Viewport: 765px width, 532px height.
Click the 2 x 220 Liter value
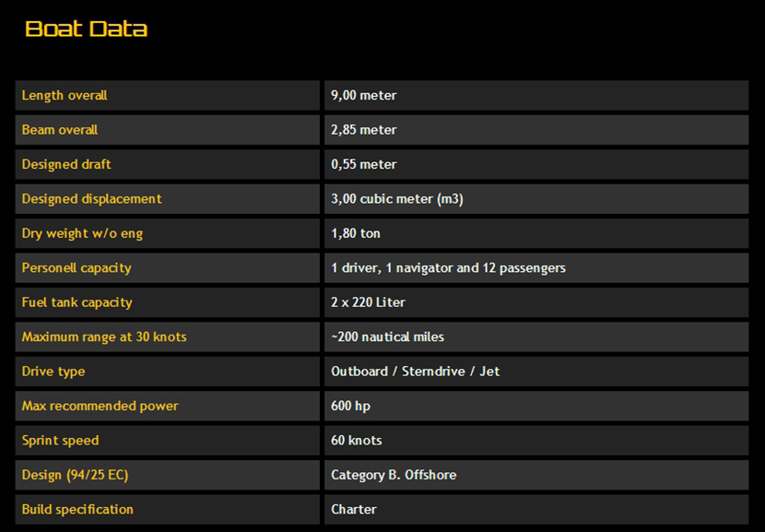368,302
